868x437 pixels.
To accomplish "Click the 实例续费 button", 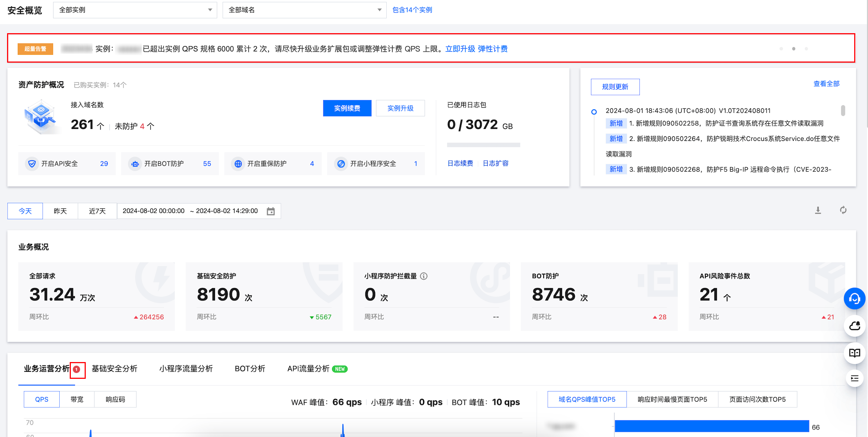I will click(x=347, y=108).
